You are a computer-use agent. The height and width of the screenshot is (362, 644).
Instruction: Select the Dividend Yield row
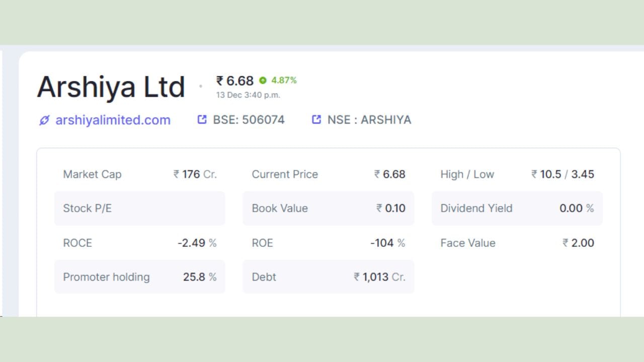pos(517,208)
